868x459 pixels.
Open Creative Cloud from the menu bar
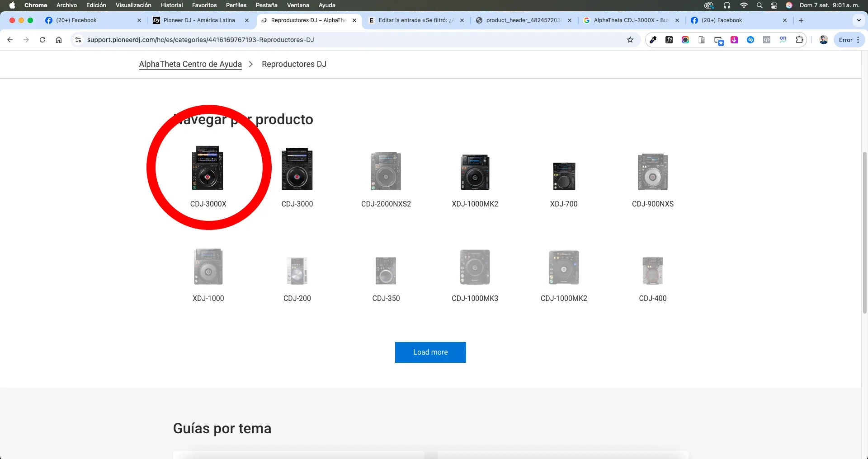[x=709, y=5]
